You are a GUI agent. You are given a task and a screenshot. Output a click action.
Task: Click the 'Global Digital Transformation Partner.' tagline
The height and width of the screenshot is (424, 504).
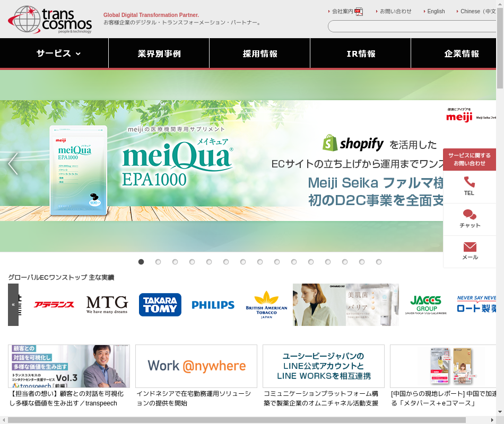coord(151,15)
